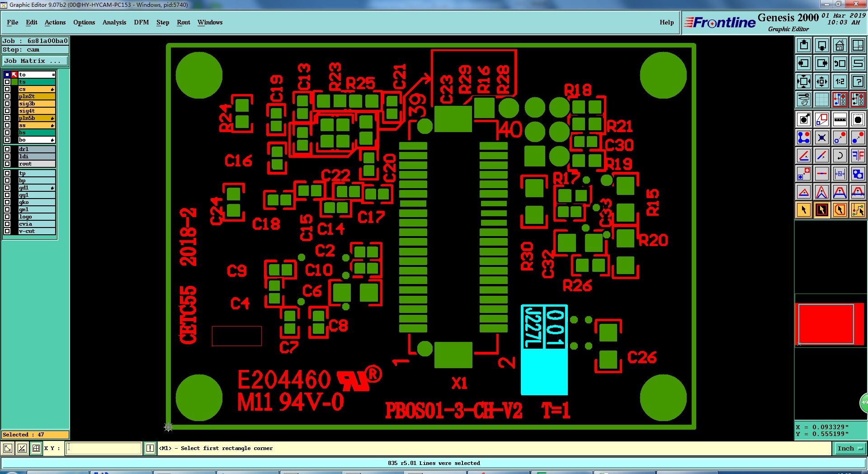868x474 pixels.
Task: Click the pan up view icon
Action: (x=804, y=45)
